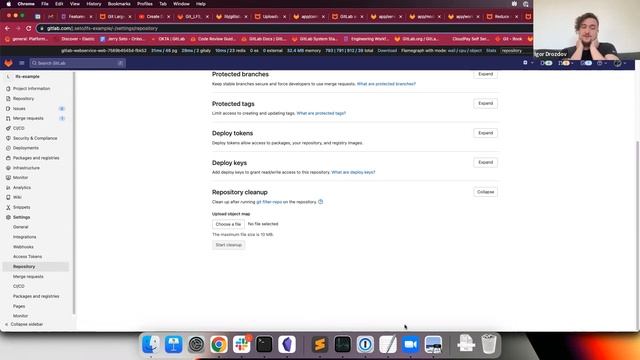
Task: Collapse the sidebar
Action: [x=24, y=324]
